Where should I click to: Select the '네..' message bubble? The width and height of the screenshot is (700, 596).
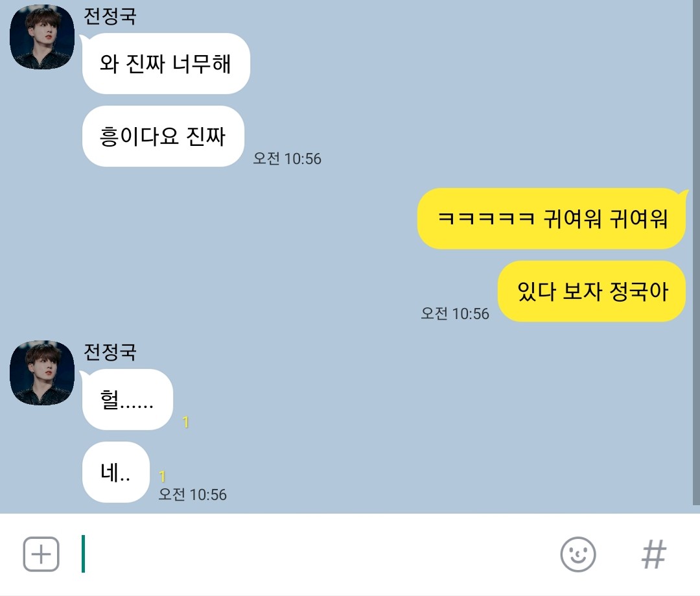(116, 472)
